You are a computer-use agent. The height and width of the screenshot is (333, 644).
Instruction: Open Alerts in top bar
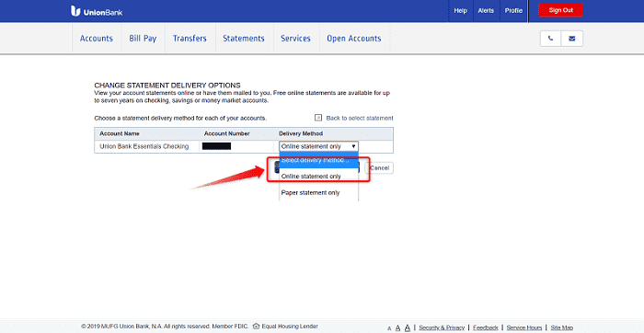pos(486,11)
